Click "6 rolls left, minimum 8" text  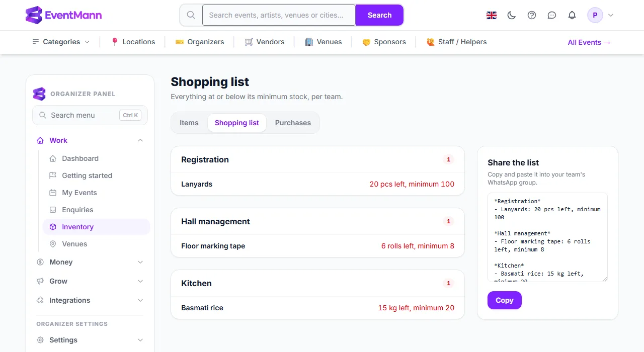[x=418, y=246]
